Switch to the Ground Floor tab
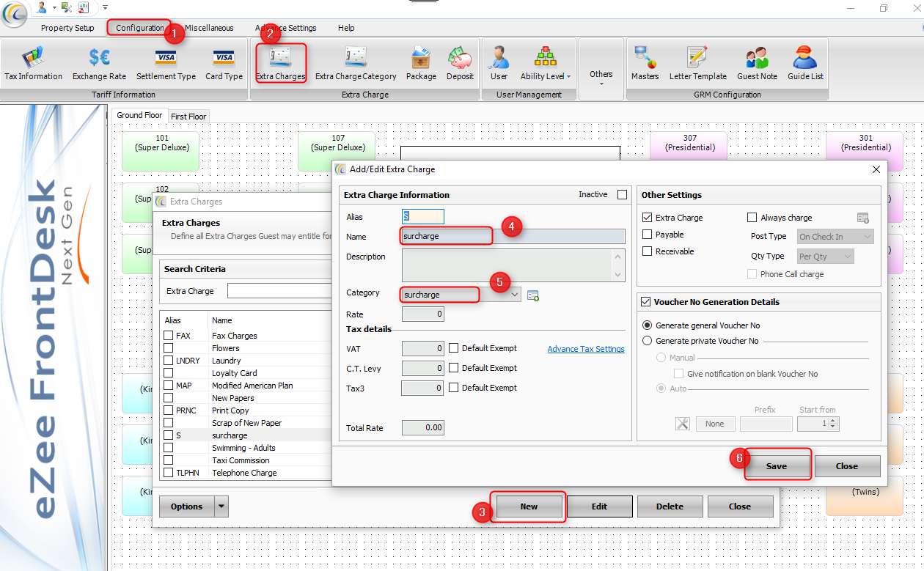This screenshot has height=571, width=924. (139, 115)
